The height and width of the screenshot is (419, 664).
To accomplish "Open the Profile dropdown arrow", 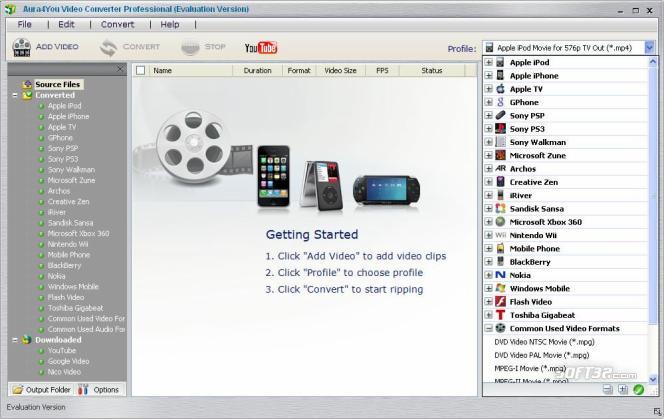I will tap(650, 48).
